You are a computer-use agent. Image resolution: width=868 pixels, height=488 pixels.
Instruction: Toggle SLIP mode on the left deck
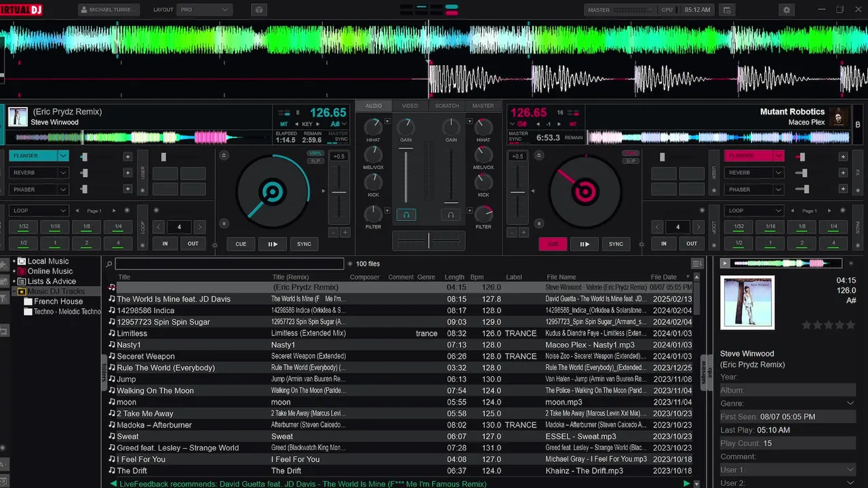coord(315,161)
